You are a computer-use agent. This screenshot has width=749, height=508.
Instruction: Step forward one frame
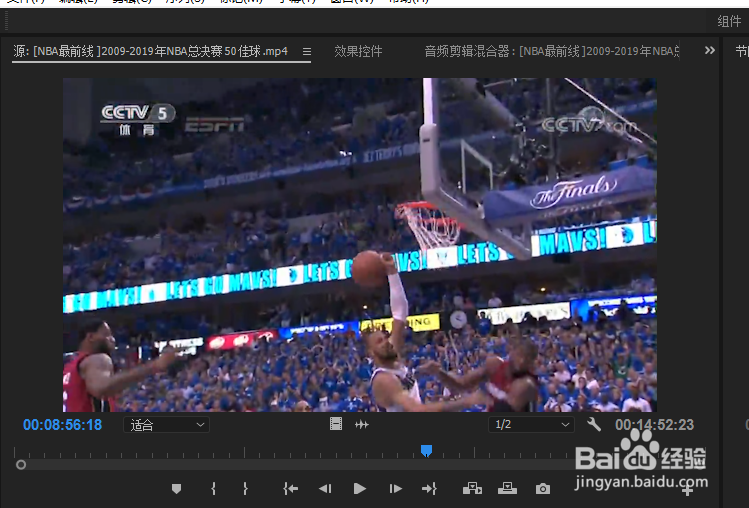[396, 488]
